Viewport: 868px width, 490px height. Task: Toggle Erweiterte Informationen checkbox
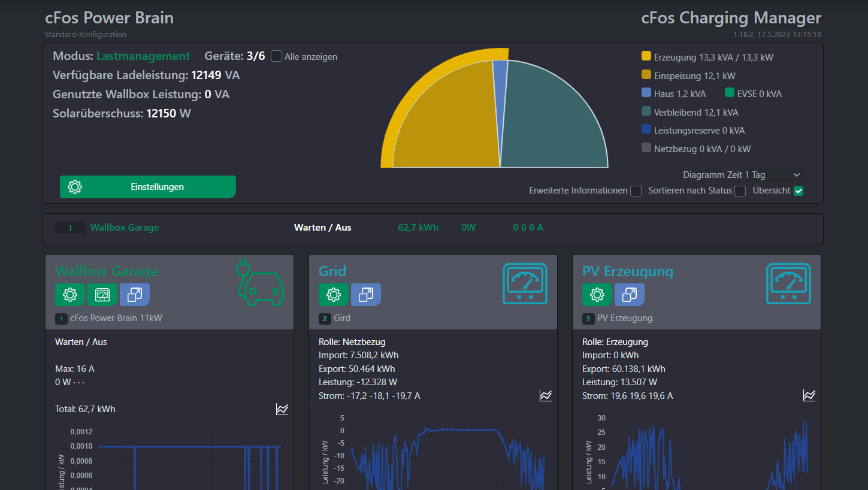[x=636, y=191]
